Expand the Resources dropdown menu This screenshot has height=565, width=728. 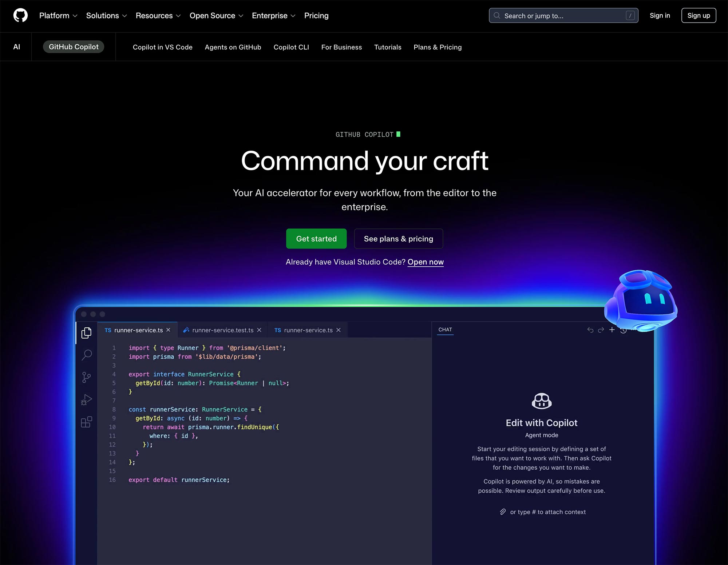pyautogui.click(x=158, y=16)
